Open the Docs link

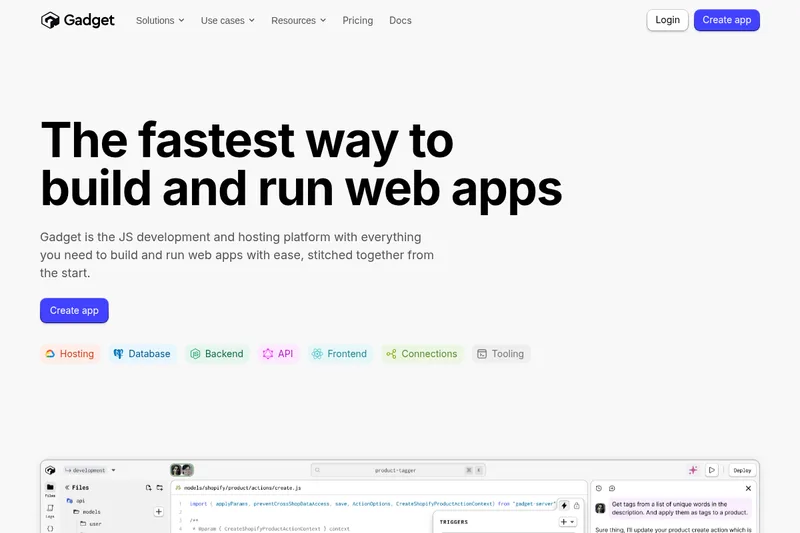(x=400, y=20)
